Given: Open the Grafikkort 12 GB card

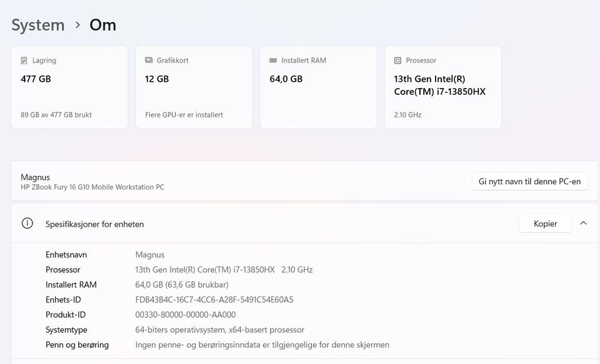Looking at the screenshot, I should pyautogui.click(x=194, y=87).
